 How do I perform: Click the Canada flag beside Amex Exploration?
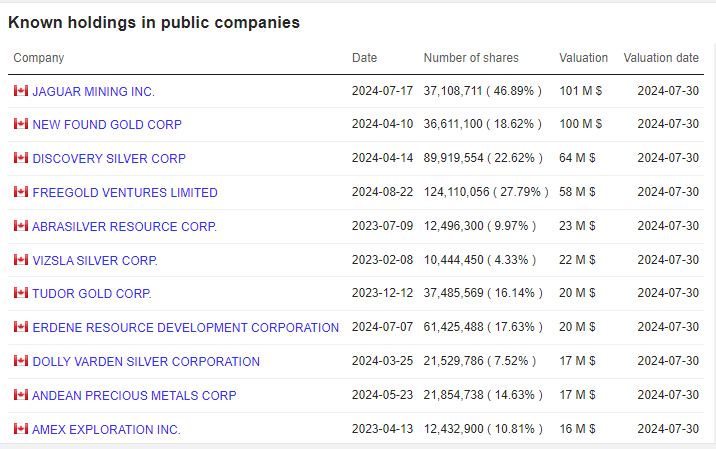tap(21, 428)
